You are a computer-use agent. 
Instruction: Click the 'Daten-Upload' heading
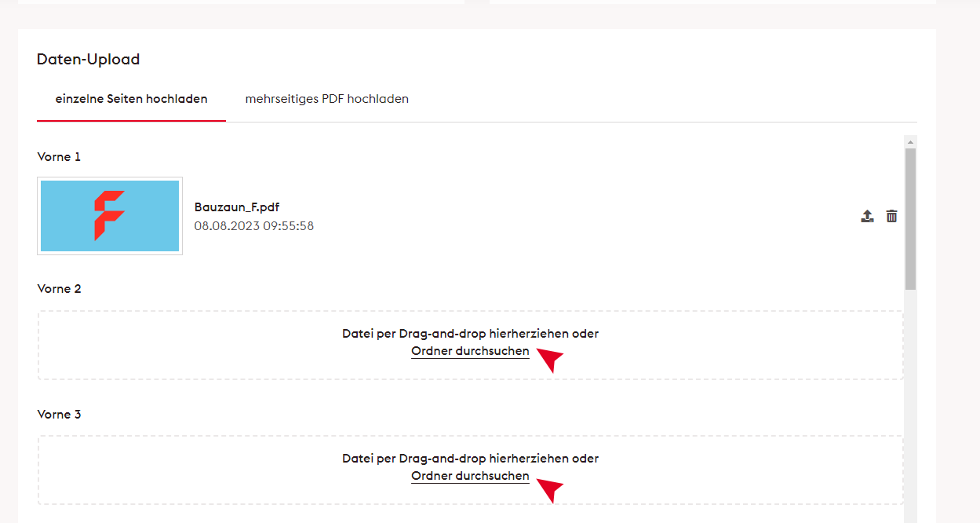[88, 59]
